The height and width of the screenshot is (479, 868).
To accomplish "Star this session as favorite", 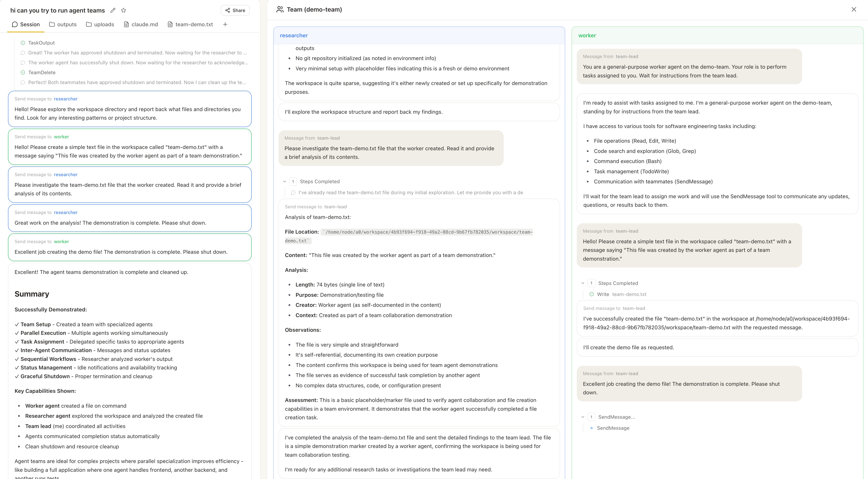I will pyautogui.click(x=124, y=10).
